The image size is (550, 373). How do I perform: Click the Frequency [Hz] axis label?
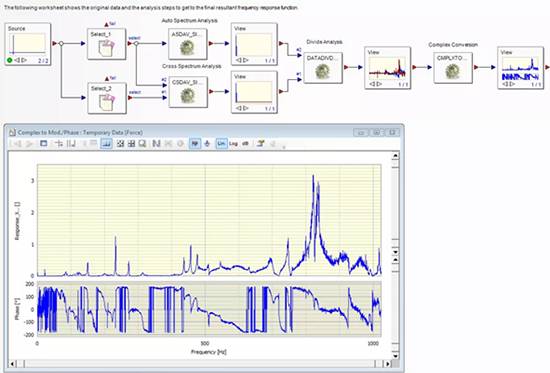(209, 352)
